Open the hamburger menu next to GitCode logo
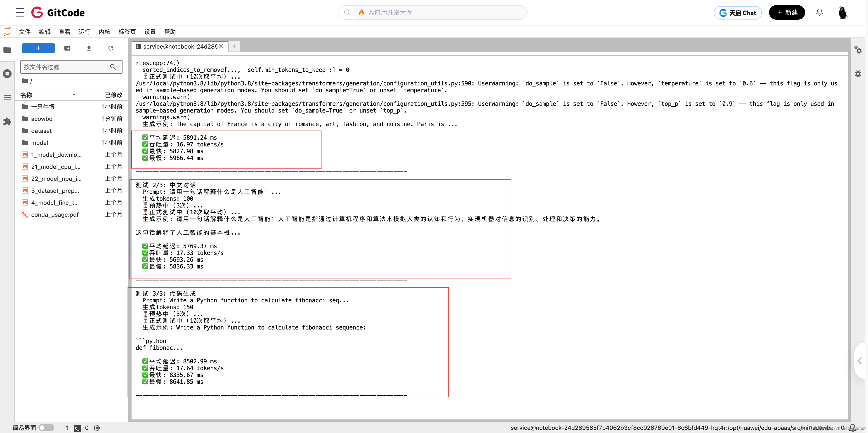 click(20, 12)
